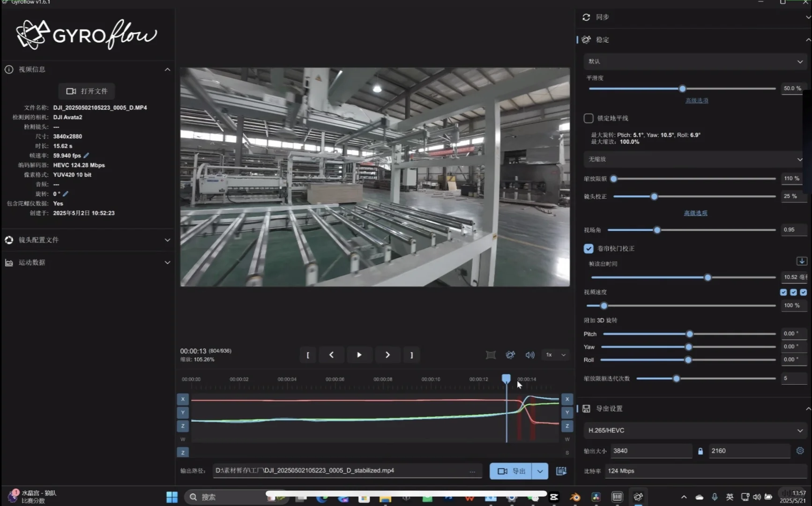Browse output path with ellipsis button
Viewport: 812px width, 506px height.
point(472,471)
